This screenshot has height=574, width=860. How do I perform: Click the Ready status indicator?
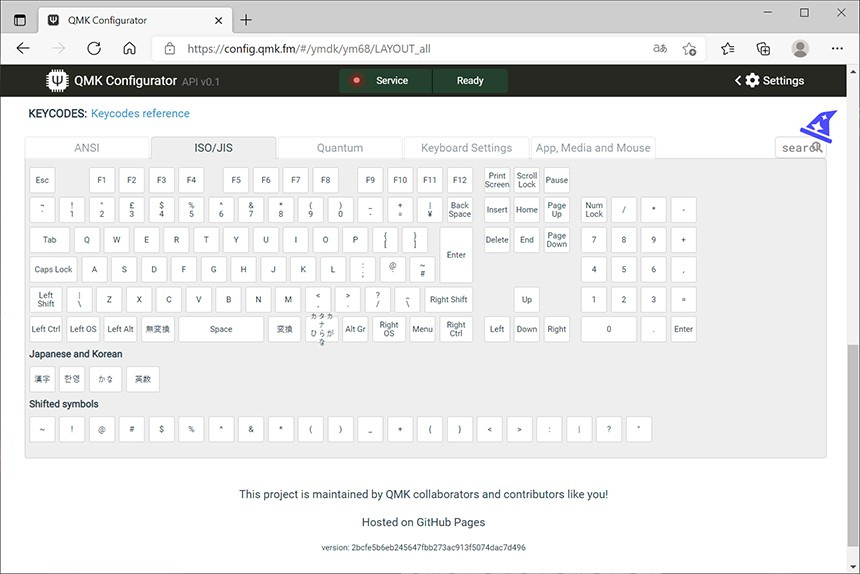[470, 81]
